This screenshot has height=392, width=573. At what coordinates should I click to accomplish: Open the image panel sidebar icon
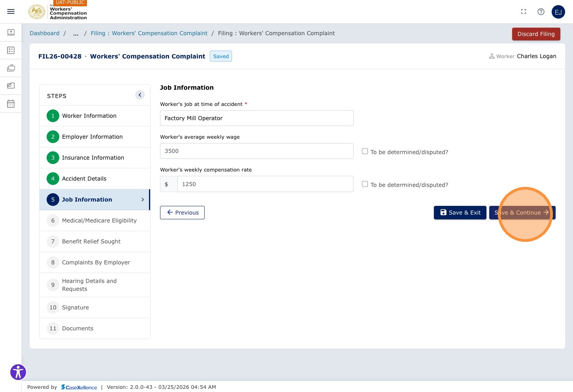11,85
